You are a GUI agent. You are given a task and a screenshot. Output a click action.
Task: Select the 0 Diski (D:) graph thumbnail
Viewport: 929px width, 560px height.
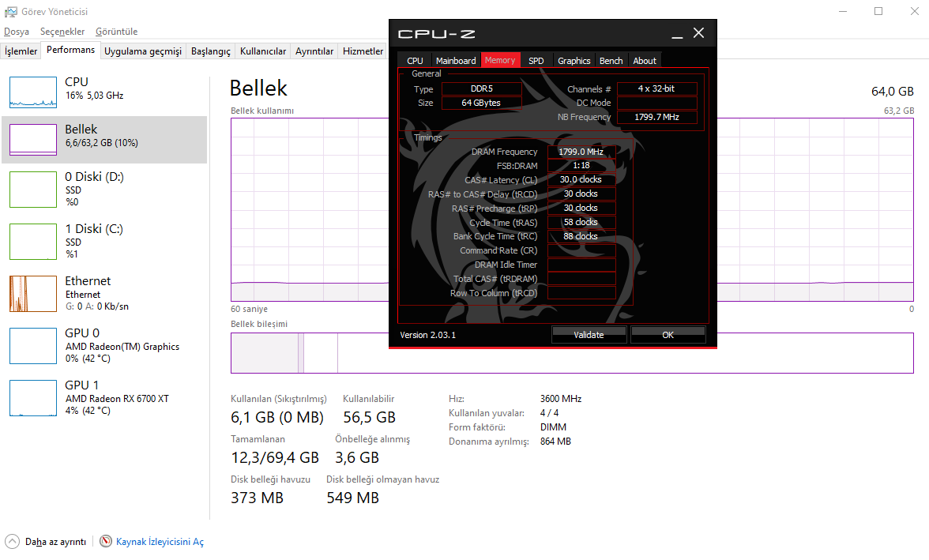point(33,190)
